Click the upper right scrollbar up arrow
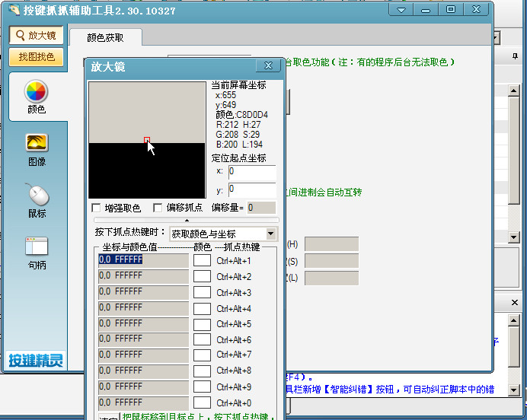Screen dimensions: 527x420 513,91
